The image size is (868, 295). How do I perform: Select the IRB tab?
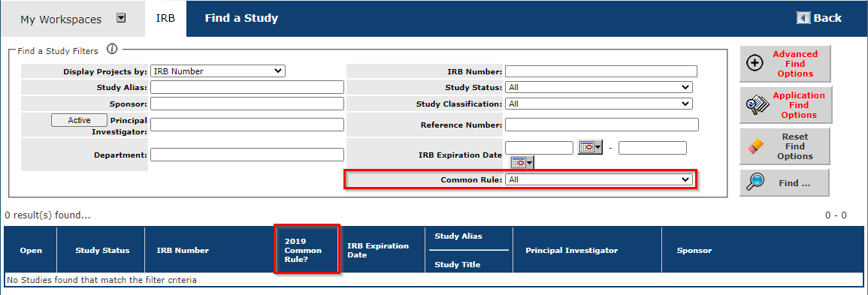point(165,18)
